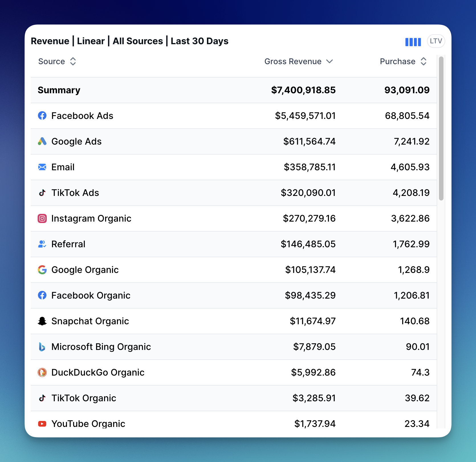Viewport: 476px width, 462px height.
Task: Select the Referral source name
Action: pyautogui.click(x=68, y=244)
